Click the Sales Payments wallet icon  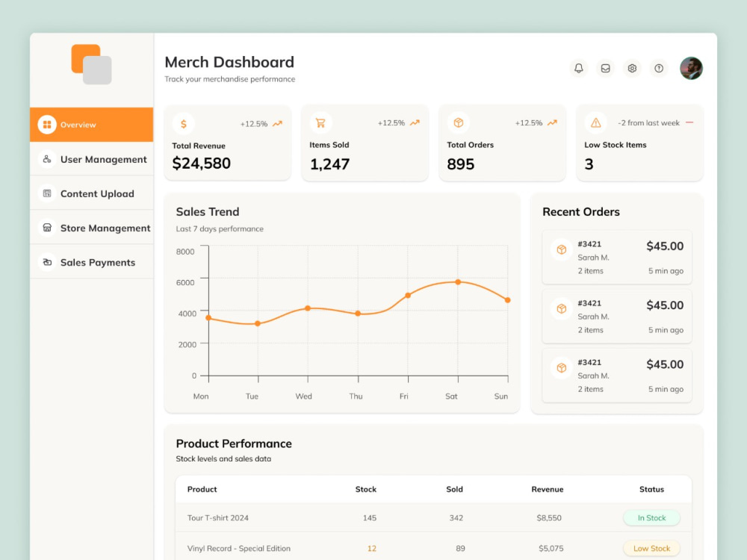(x=46, y=262)
